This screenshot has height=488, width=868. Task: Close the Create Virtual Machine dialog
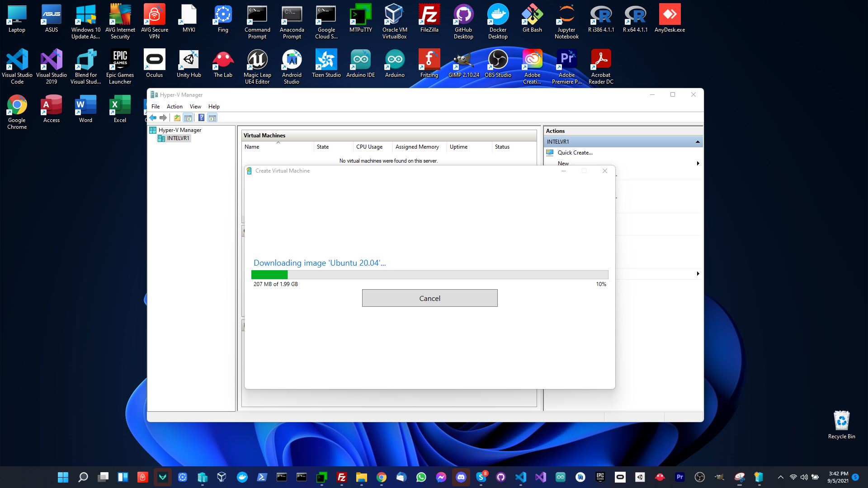click(605, 171)
